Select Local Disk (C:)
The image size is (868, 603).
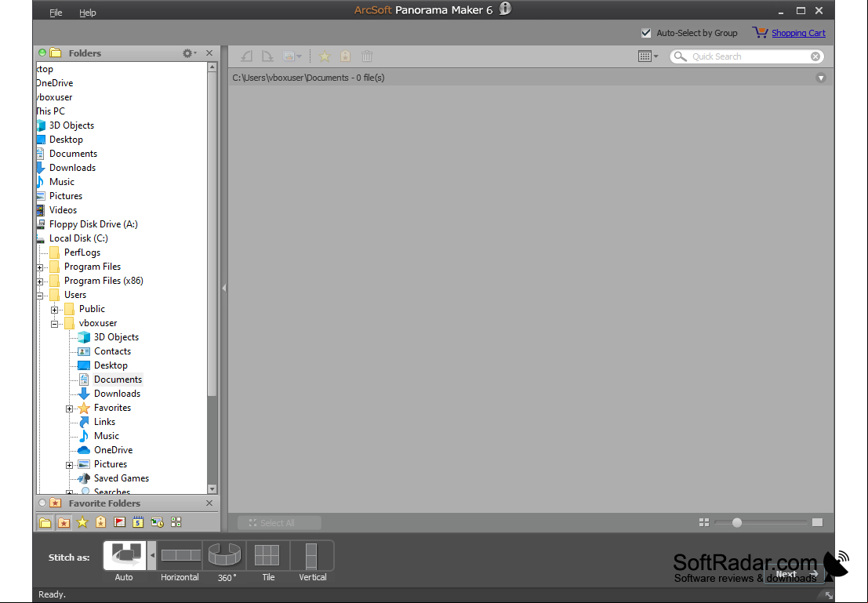(x=78, y=238)
